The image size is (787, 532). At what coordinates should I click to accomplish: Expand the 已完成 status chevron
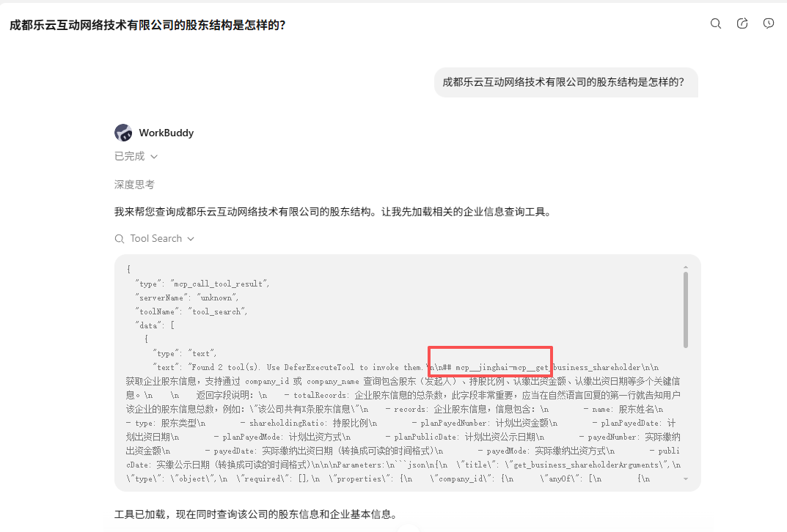tap(154, 156)
